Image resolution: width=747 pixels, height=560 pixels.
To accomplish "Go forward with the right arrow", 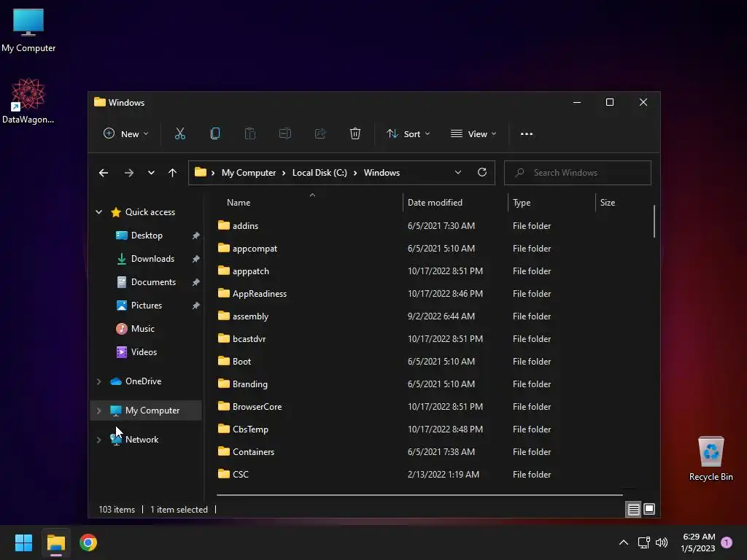I will pyautogui.click(x=128, y=173).
